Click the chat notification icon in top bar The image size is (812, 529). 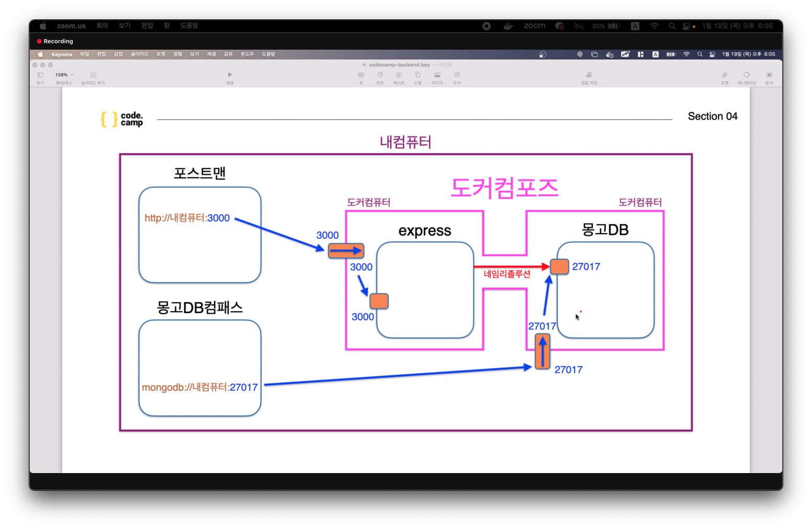tap(560, 26)
